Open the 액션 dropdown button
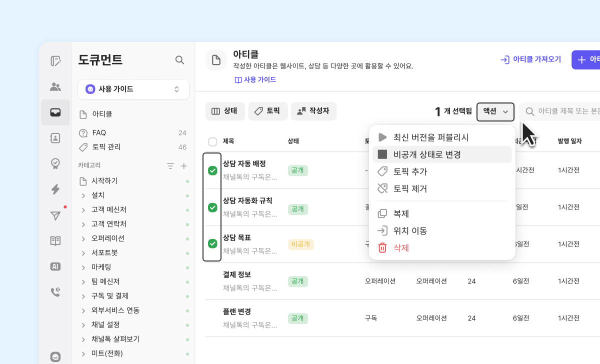This screenshot has width=600, height=364. pyautogui.click(x=495, y=111)
